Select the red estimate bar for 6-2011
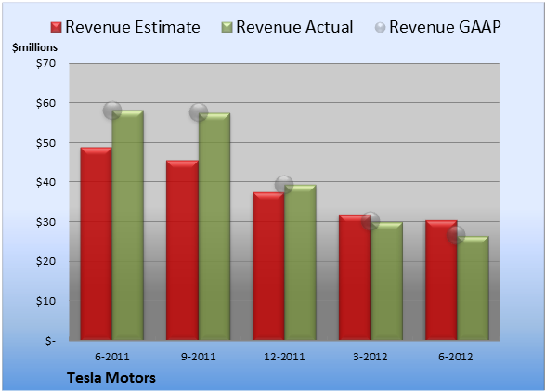This screenshot has width=546, height=392. [97, 243]
